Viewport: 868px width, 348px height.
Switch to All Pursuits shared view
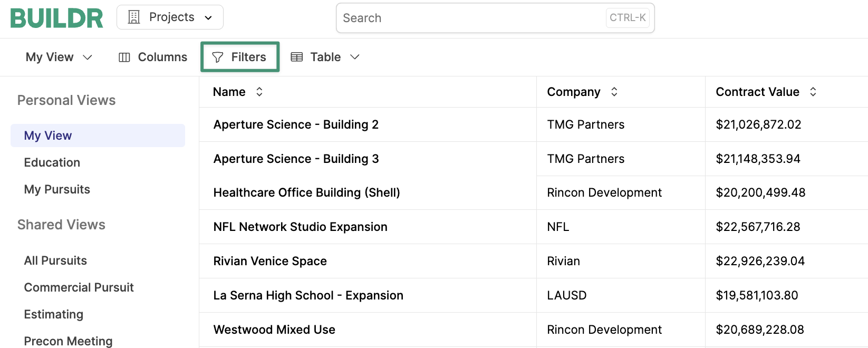55,260
